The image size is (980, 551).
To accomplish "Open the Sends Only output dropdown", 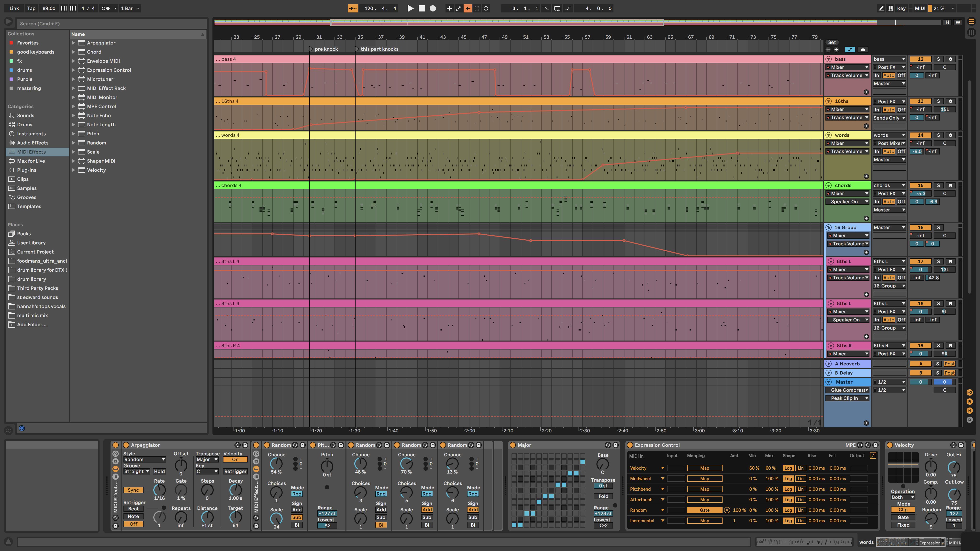I will coord(889,118).
